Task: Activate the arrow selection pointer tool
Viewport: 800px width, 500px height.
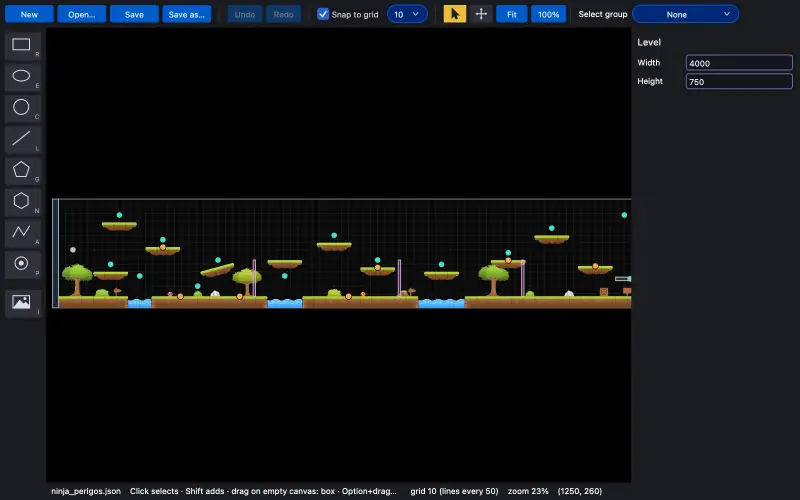Action: point(455,14)
